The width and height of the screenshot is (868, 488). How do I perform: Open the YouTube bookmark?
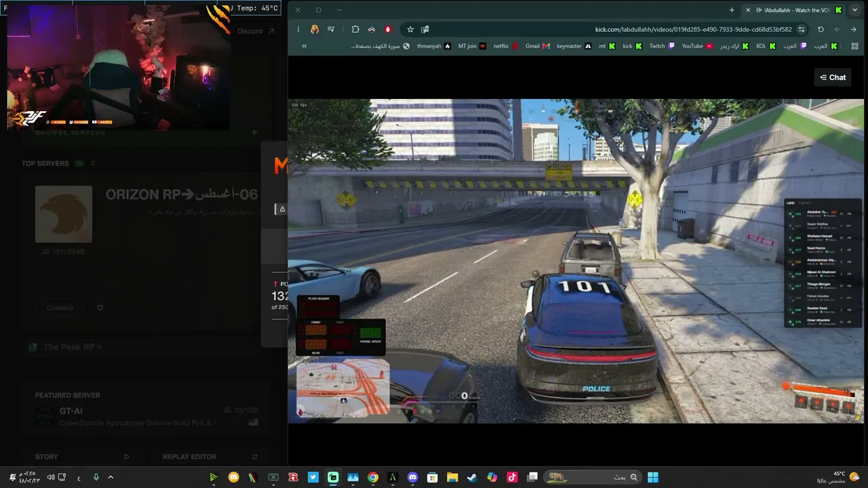(697, 46)
